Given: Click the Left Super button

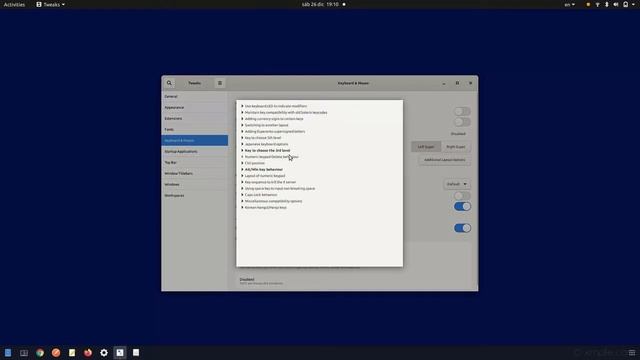Looking at the screenshot, I should (x=426, y=147).
